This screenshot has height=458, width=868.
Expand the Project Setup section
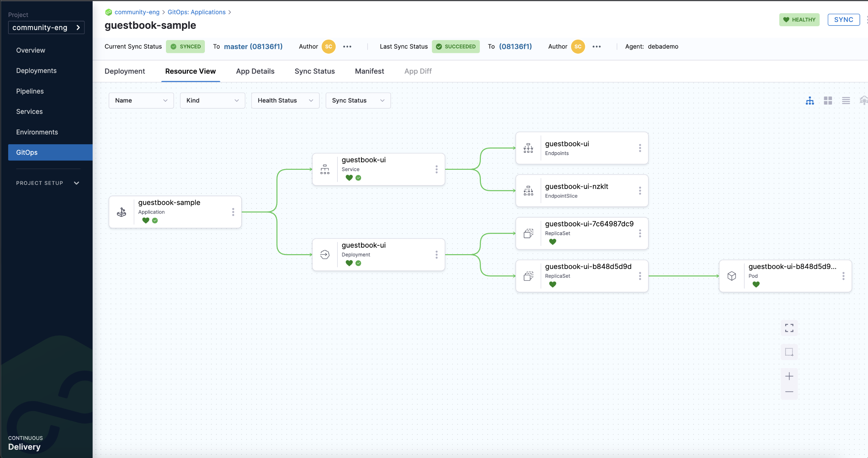point(47,183)
